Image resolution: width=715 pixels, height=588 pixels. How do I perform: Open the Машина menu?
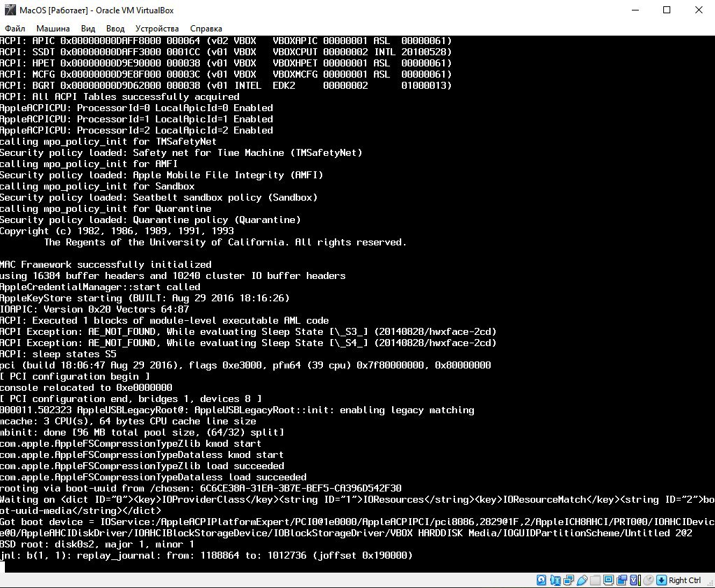click(53, 28)
